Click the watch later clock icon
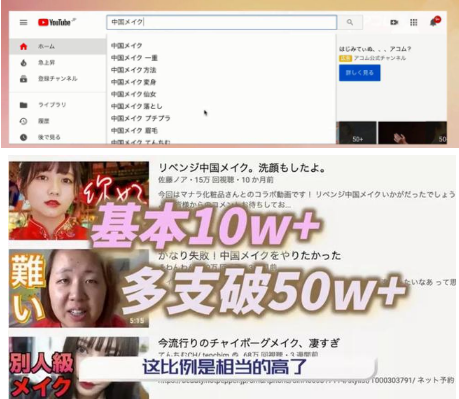459x399 pixels. pos(23,137)
